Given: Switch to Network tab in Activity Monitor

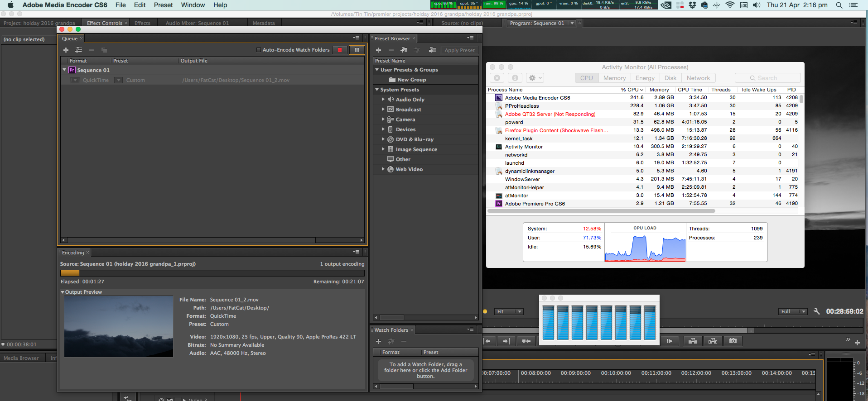Looking at the screenshot, I should [x=698, y=78].
